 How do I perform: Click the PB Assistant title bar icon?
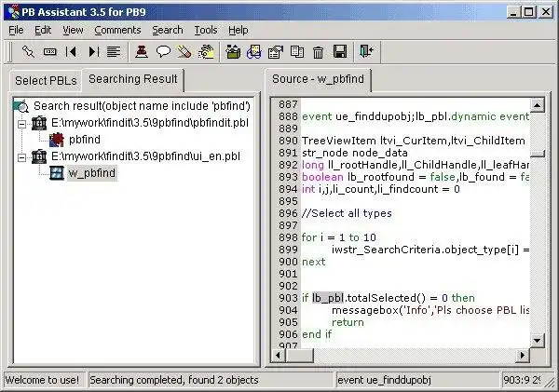tap(14, 12)
